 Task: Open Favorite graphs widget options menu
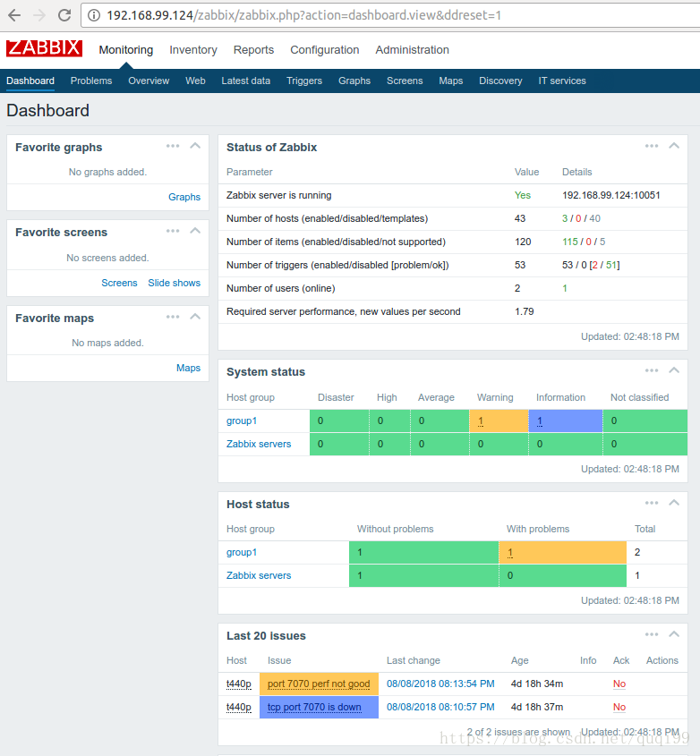tap(173, 146)
